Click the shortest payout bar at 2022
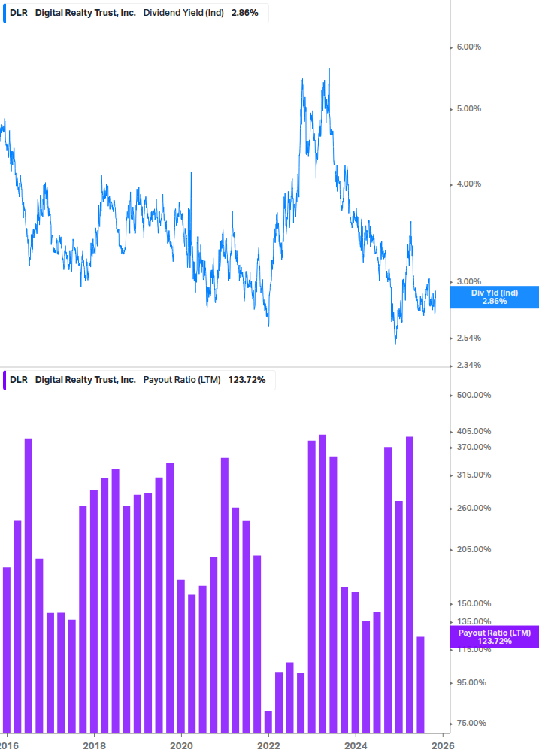539x756 pixels. (x=268, y=721)
